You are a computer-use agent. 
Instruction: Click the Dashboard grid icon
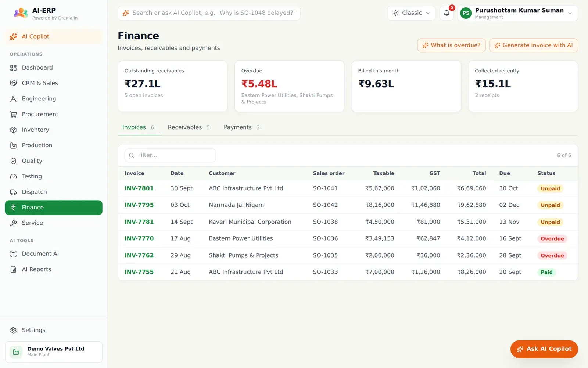(14, 68)
